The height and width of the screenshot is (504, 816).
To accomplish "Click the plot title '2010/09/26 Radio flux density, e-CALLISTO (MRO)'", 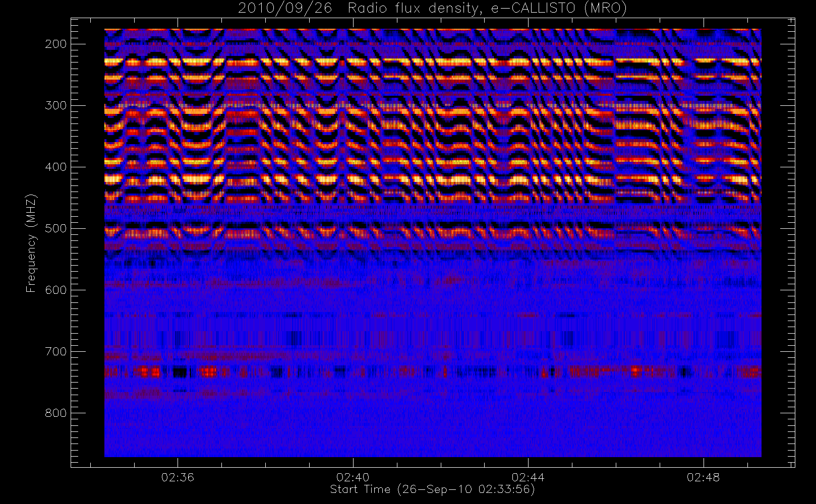I will click(432, 9).
